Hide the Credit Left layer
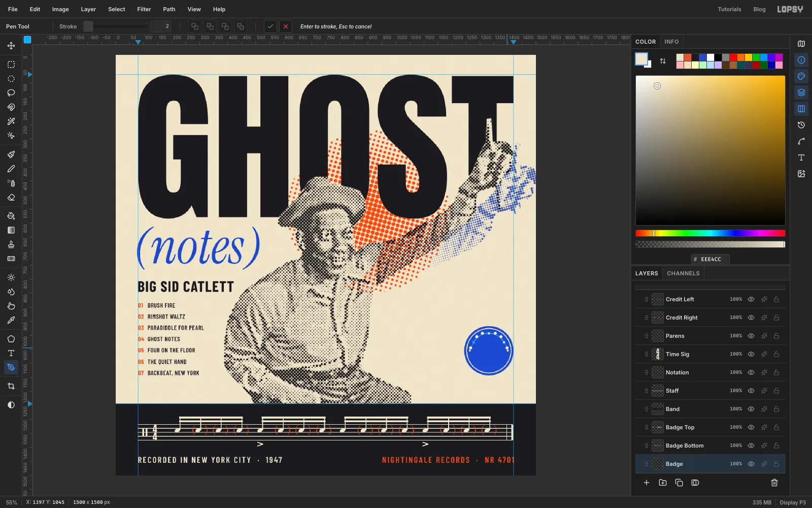This screenshot has width=812, height=508. (751, 299)
